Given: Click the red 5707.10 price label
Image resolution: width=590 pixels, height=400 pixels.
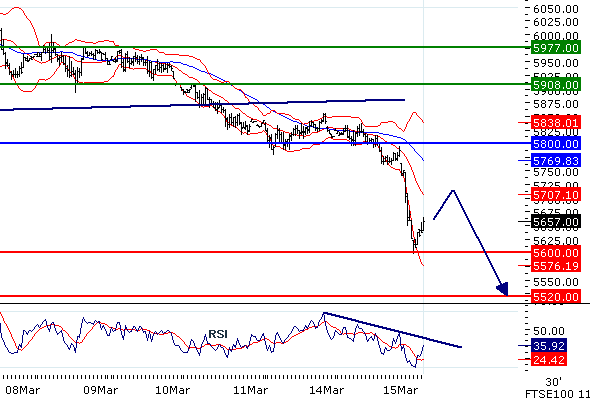Looking at the screenshot, I should tap(555, 195).
